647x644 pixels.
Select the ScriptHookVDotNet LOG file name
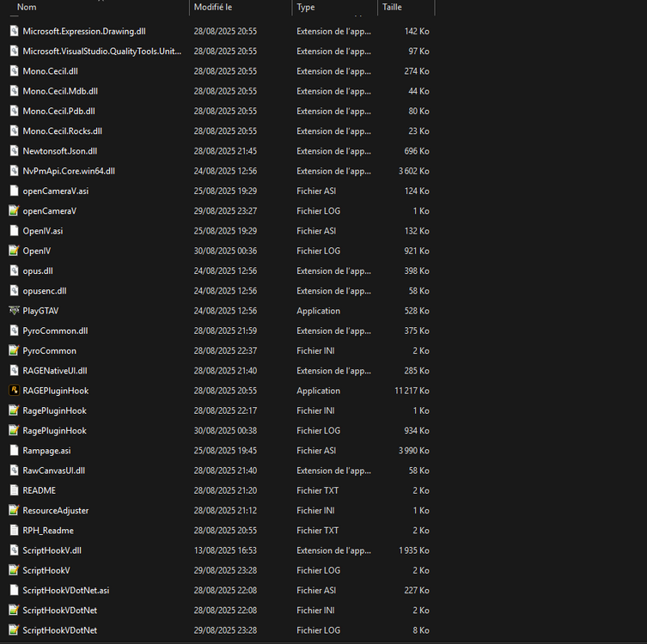click(60, 630)
